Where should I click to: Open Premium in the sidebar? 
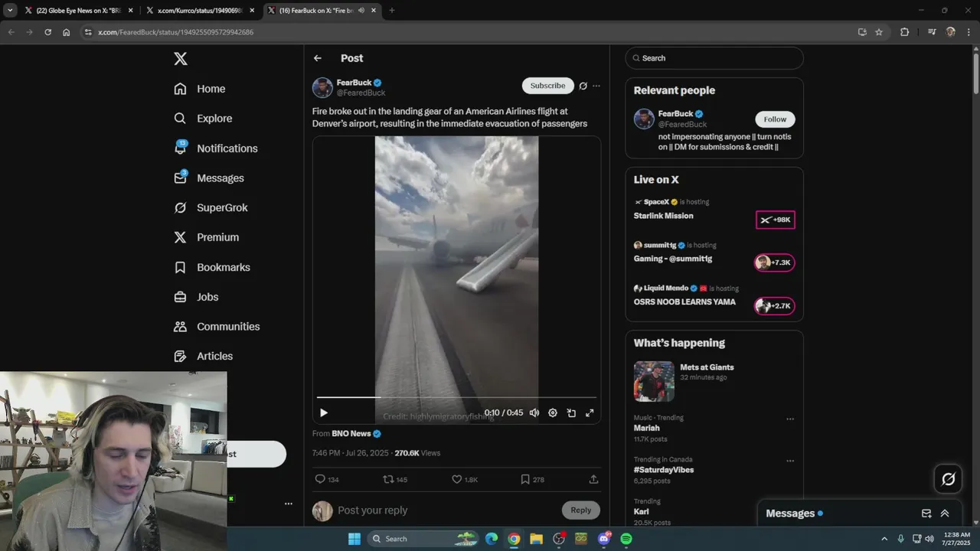click(206, 237)
